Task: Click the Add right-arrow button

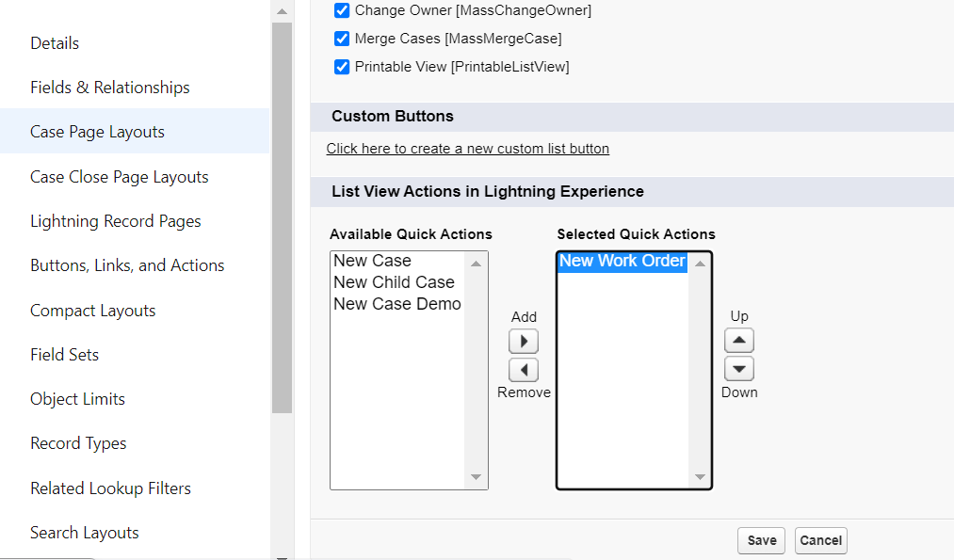Action: point(524,341)
